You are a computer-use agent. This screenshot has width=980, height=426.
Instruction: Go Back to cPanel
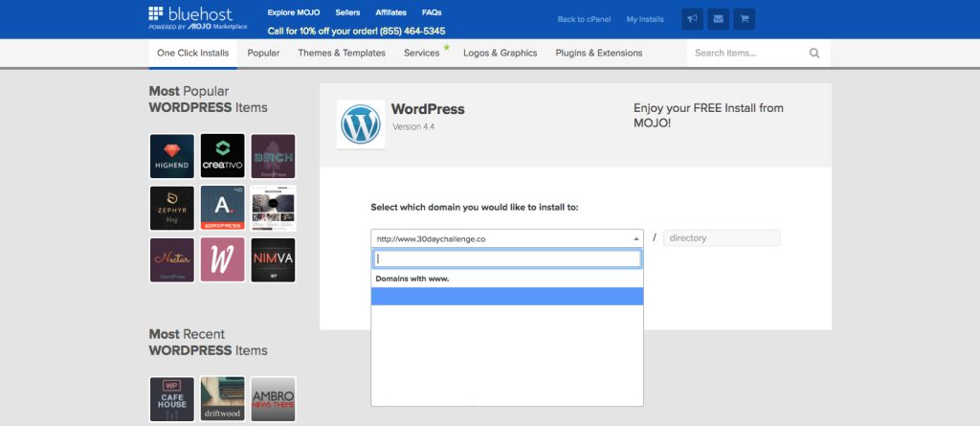585,19
